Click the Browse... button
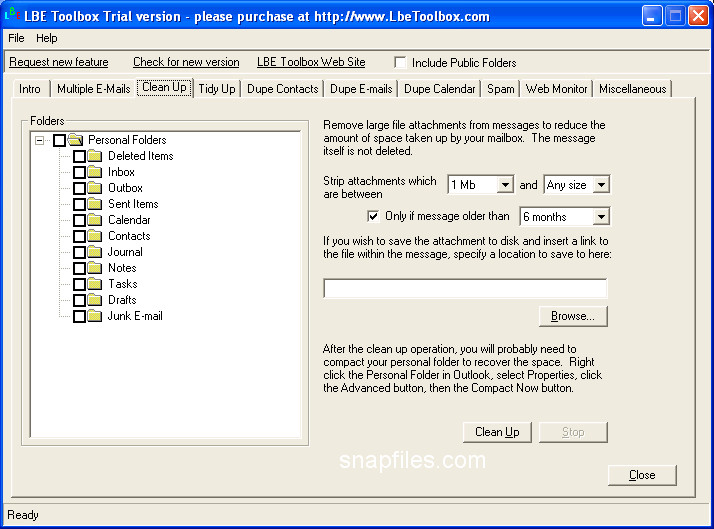This screenshot has height=529, width=714. [573, 316]
